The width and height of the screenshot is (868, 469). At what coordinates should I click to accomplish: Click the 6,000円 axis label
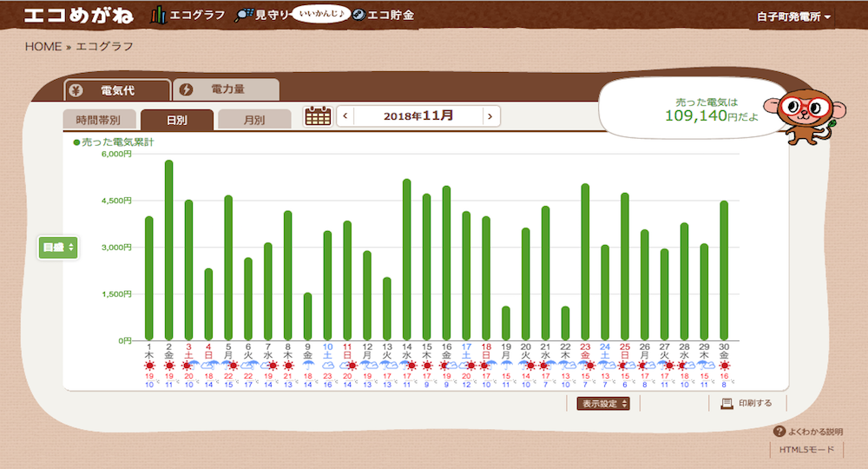[x=116, y=154]
